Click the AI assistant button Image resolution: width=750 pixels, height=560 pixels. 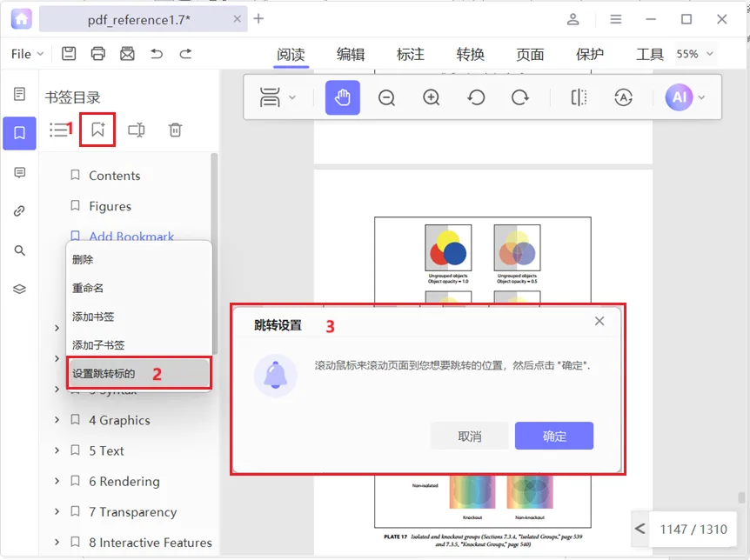(x=680, y=97)
